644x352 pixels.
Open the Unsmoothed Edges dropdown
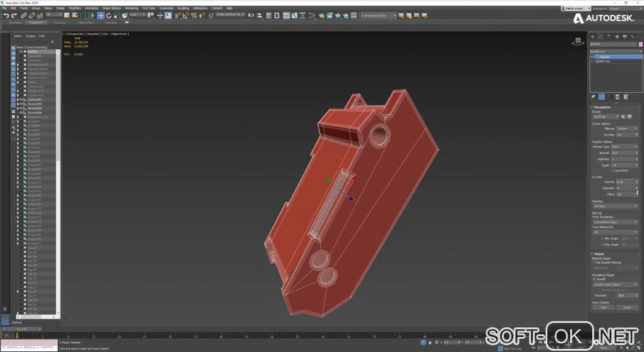(615, 222)
